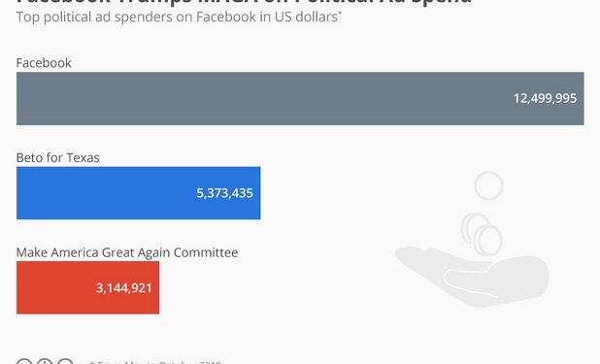Click the attribution person license icon
Screen dimensions: 600x364
tap(45, 362)
